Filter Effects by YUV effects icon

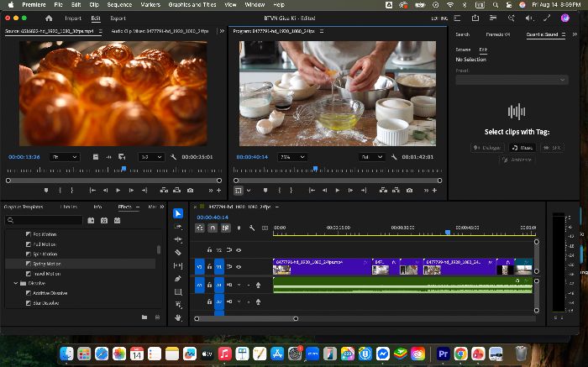pyautogui.click(x=118, y=220)
